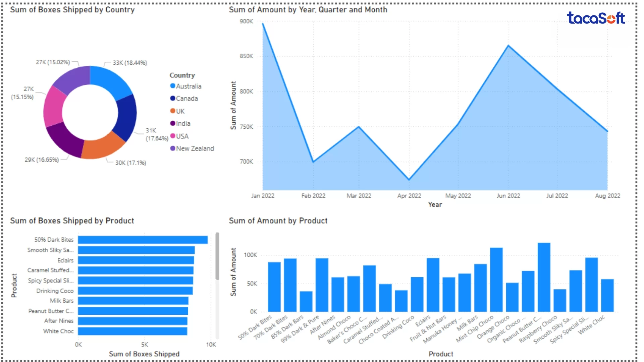Click the Jun 2022 peak data point on area chart
The width and height of the screenshot is (644, 362).
tap(508, 45)
